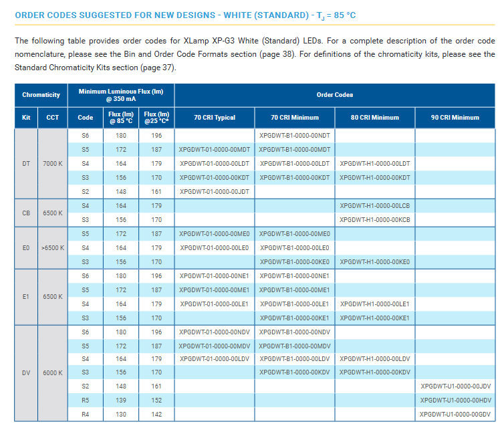Select order code XPGDWT-B1-0000-00MDT

click(x=295, y=150)
